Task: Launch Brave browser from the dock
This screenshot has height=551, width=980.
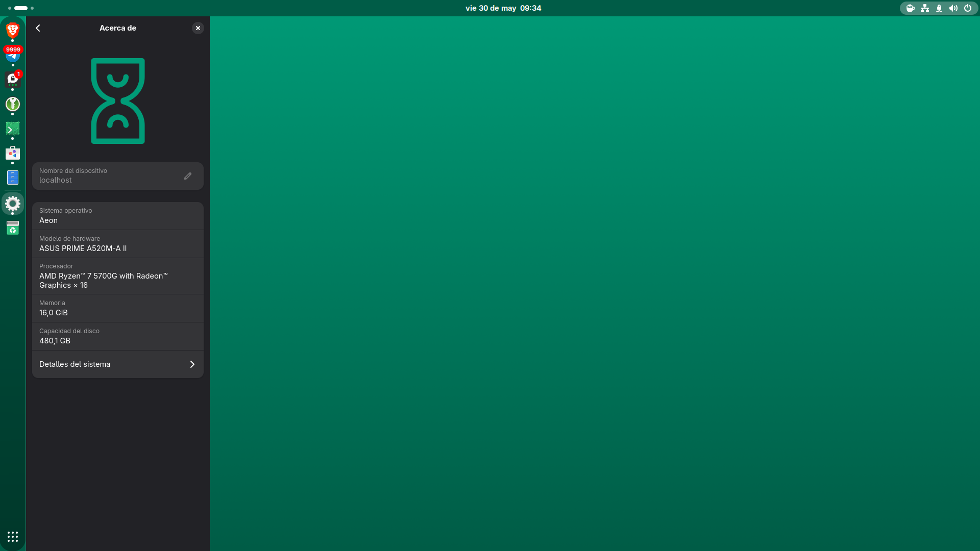Action: coord(13,30)
